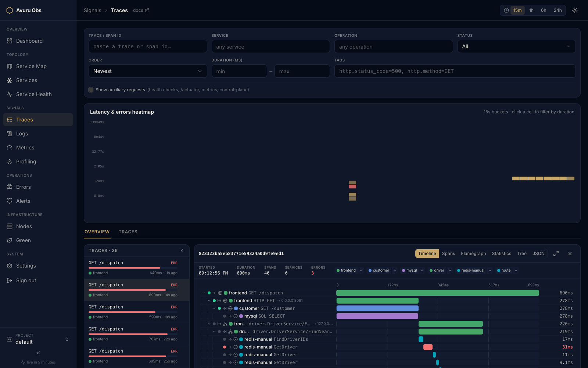Open the Status dropdown set to All
588x368 pixels.
[x=516, y=46]
